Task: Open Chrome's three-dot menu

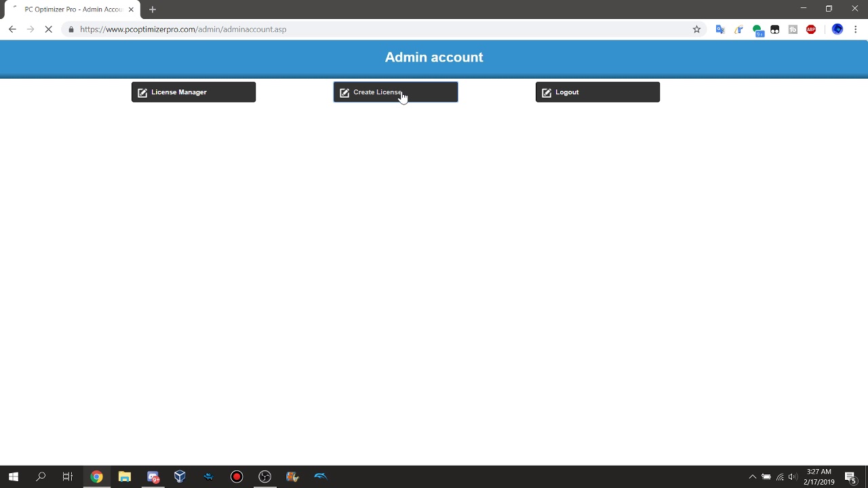Action: [x=856, y=29]
